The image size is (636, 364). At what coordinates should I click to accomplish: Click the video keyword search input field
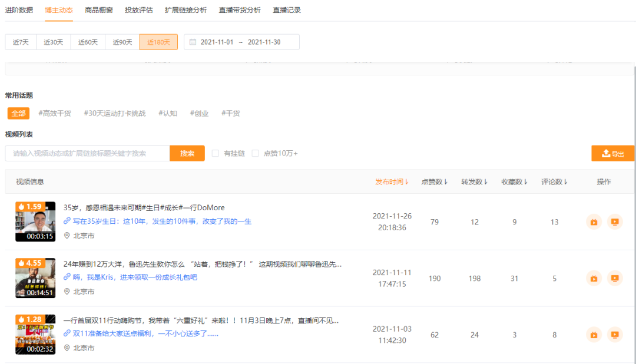click(x=87, y=153)
